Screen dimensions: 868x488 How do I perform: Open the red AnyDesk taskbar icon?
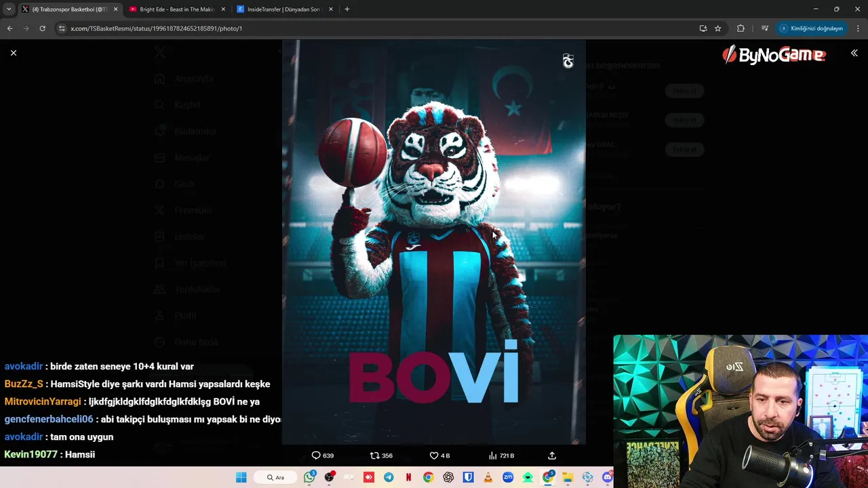coord(369,477)
